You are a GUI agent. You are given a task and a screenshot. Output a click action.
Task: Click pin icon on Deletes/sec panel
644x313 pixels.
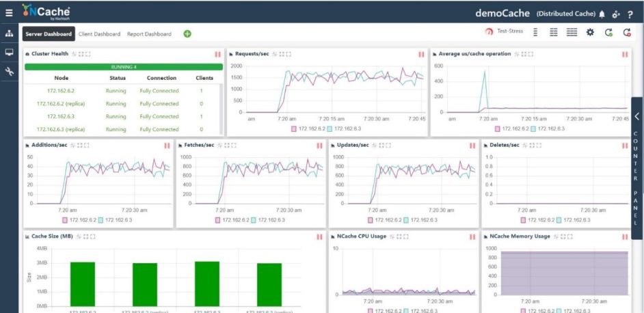click(525, 145)
